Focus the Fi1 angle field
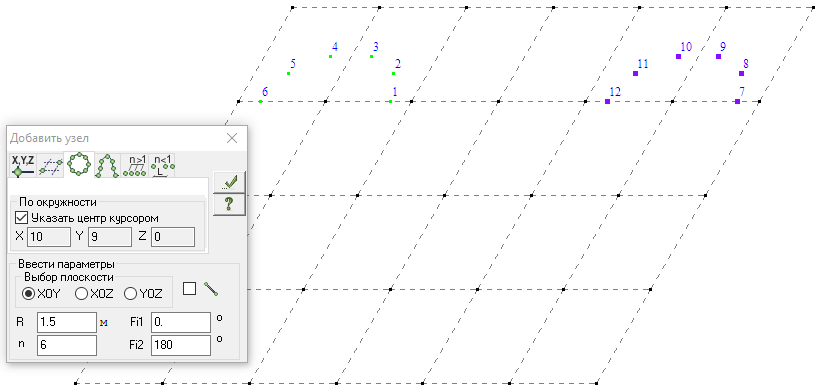 coord(181,323)
